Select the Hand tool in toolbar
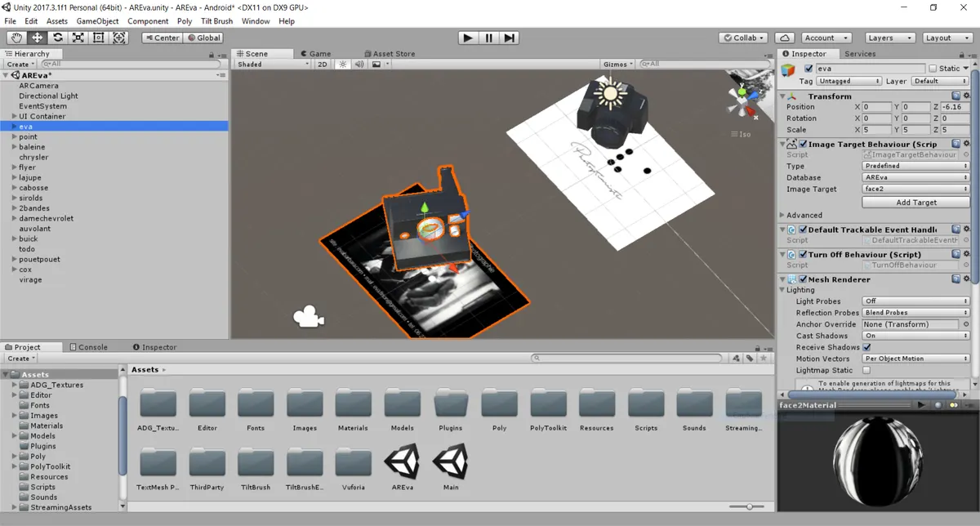 pos(16,38)
